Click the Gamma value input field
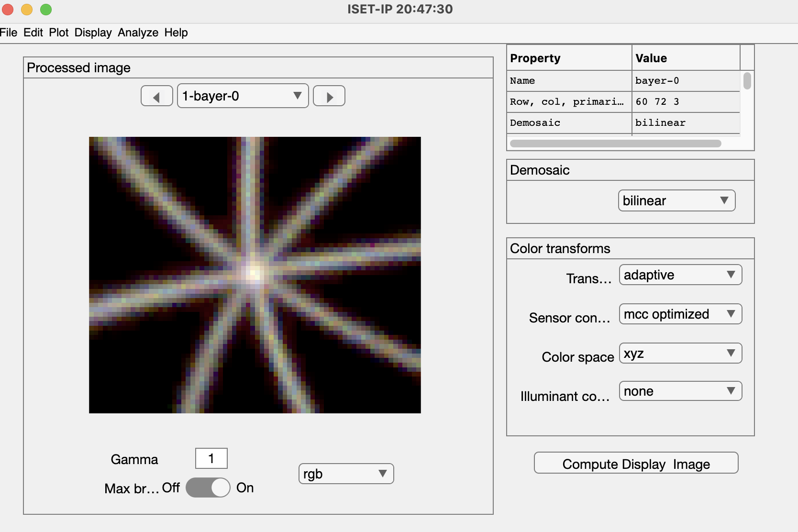Viewport: 798px width, 532px height. pyautogui.click(x=211, y=459)
